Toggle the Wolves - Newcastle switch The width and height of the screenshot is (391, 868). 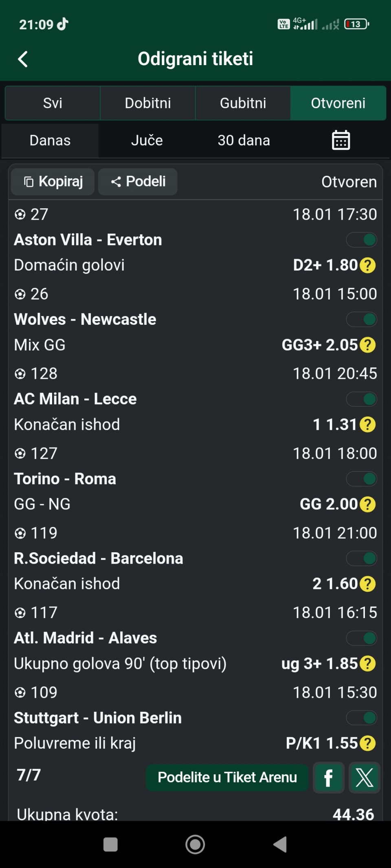pyautogui.click(x=361, y=319)
